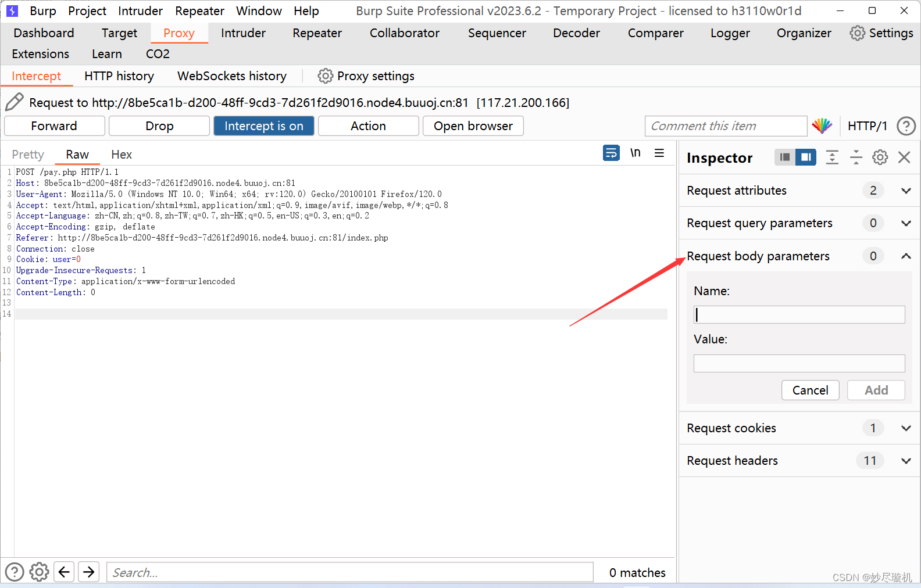Open the Action dropdown button
921x588 pixels.
click(369, 126)
